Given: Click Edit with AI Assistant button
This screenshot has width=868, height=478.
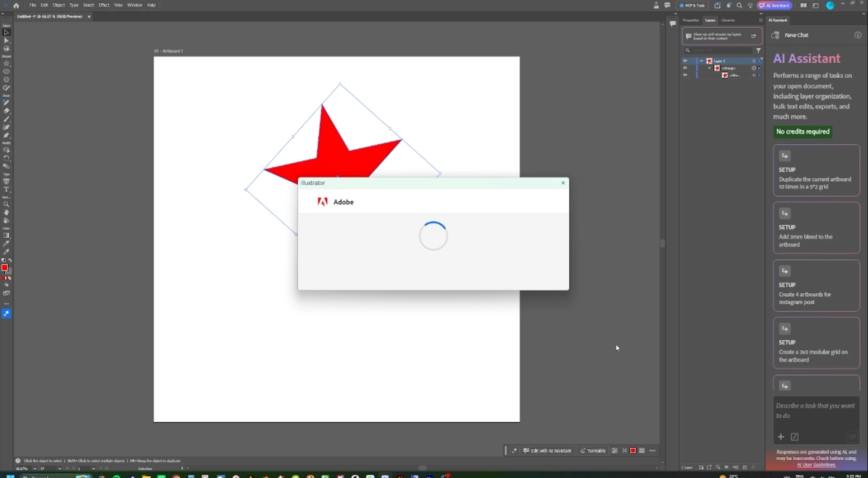Looking at the screenshot, I should click(547, 451).
